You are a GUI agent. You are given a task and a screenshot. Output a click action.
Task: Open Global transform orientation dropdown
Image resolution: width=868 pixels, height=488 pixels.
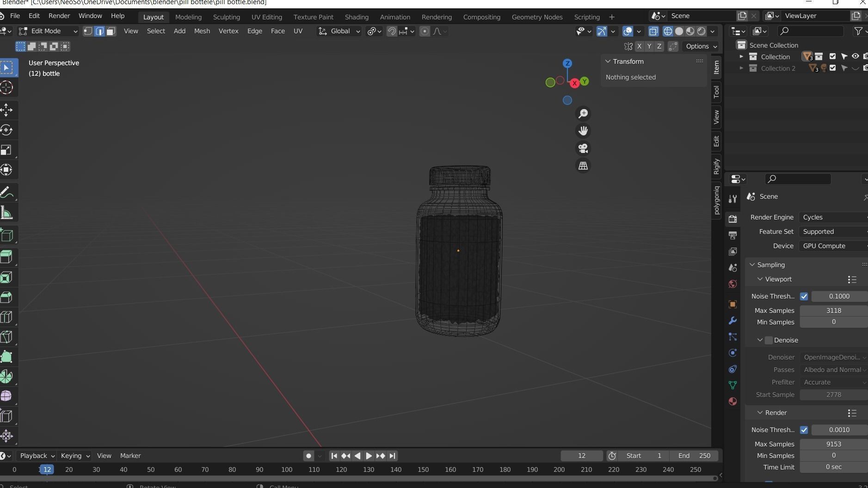[x=339, y=31]
